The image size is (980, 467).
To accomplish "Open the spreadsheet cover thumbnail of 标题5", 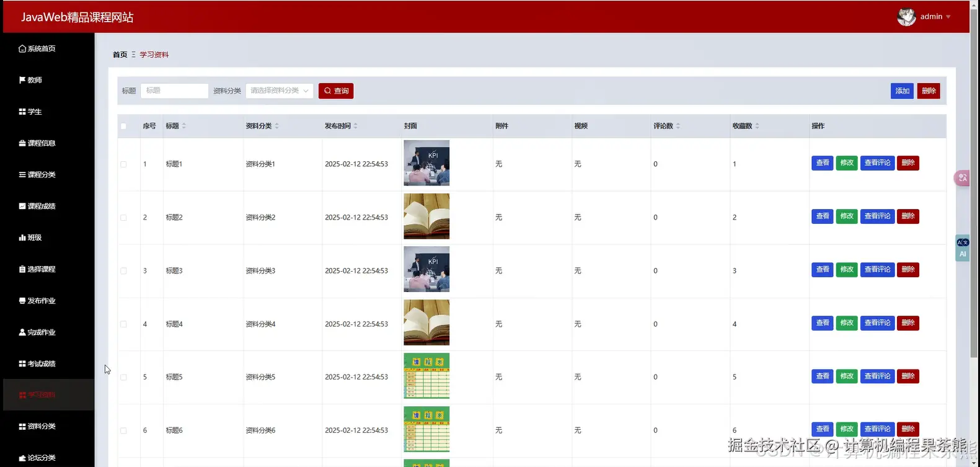I will (x=426, y=376).
